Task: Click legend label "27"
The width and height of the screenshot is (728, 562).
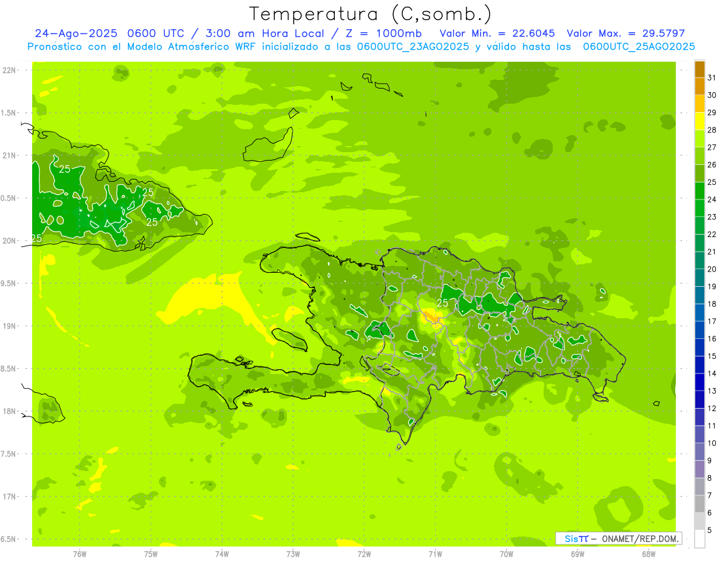Action: pyautogui.click(x=712, y=147)
